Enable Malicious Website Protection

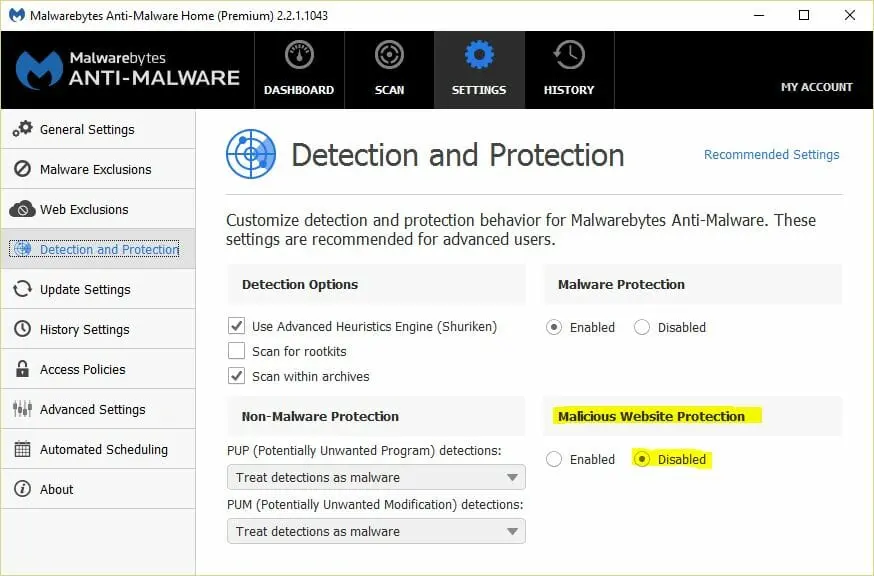[x=555, y=459]
